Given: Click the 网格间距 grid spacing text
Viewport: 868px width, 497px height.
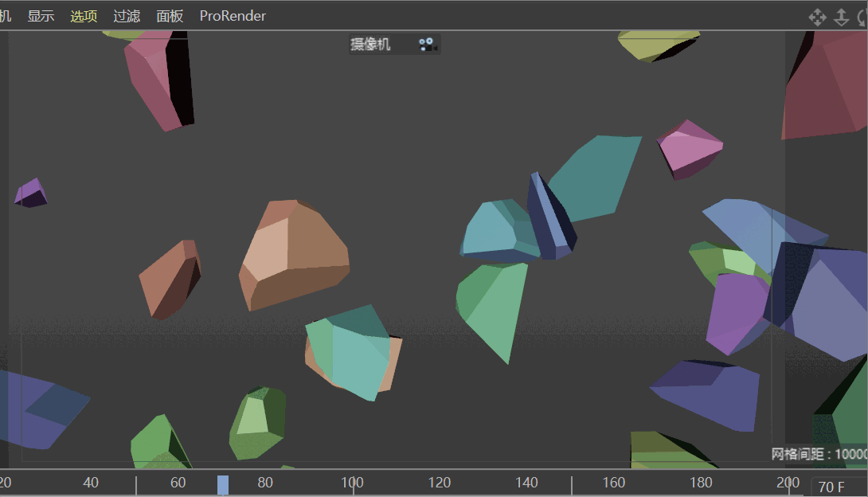Looking at the screenshot, I should point(819,454).
